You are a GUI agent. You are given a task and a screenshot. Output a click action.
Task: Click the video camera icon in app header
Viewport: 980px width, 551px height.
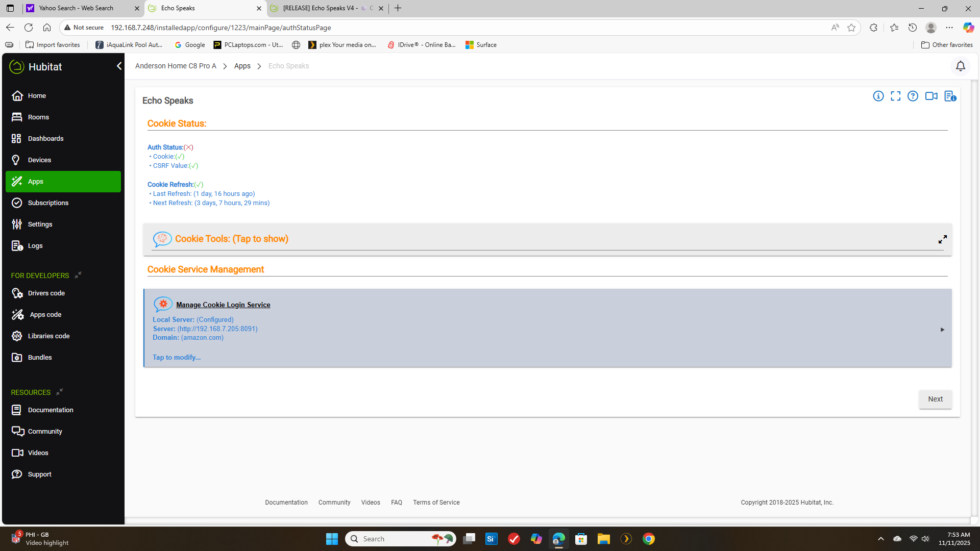[931, 96]
